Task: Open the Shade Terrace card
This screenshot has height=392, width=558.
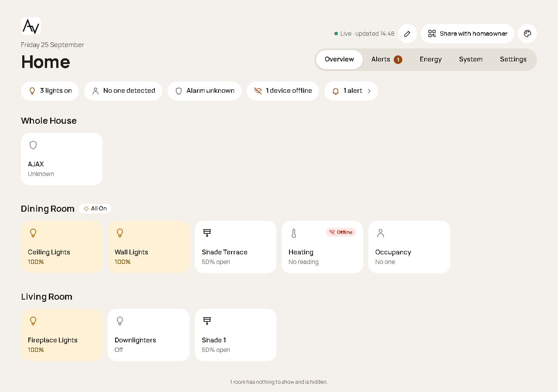Action: 235,247
